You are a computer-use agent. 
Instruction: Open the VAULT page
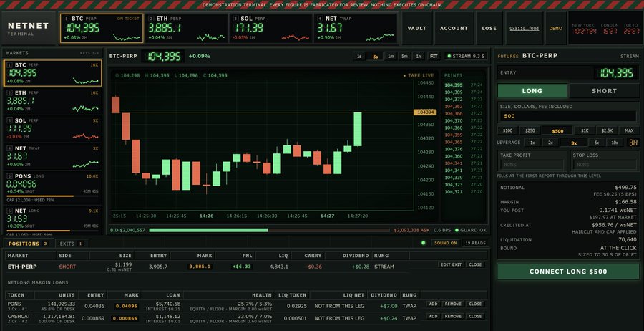pos(417,29)
